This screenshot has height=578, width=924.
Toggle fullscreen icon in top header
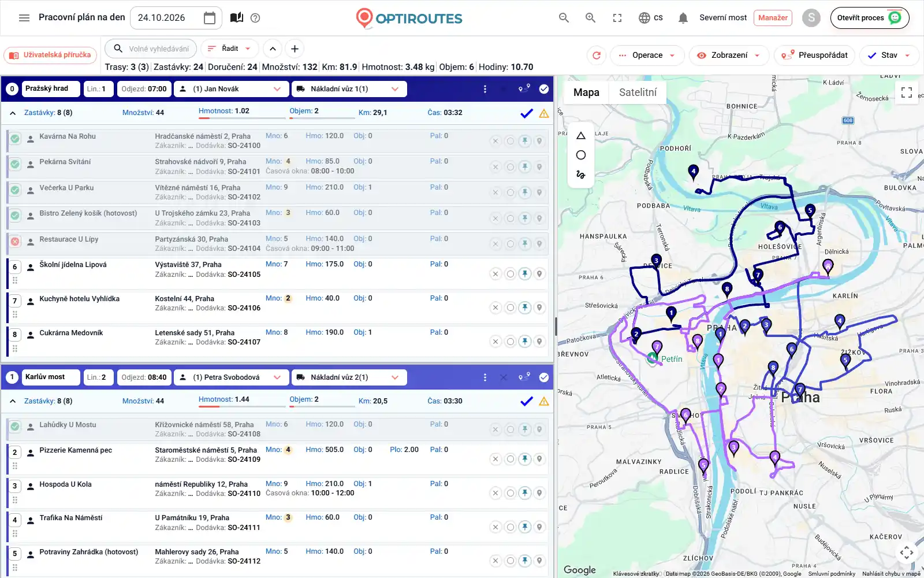[x=617, y=18]
